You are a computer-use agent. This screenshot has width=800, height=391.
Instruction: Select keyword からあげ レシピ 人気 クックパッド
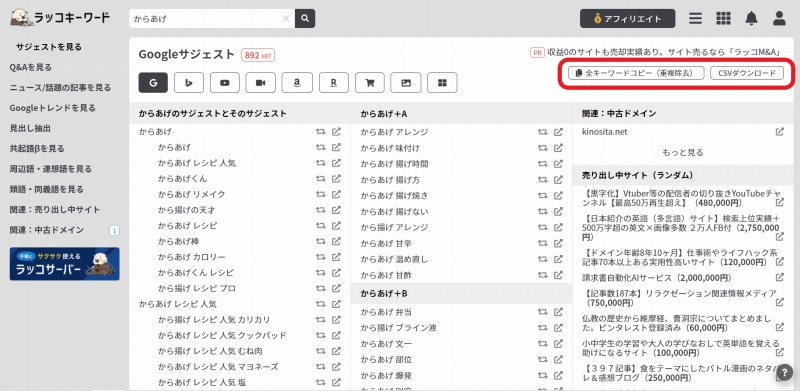click(222, 335)
